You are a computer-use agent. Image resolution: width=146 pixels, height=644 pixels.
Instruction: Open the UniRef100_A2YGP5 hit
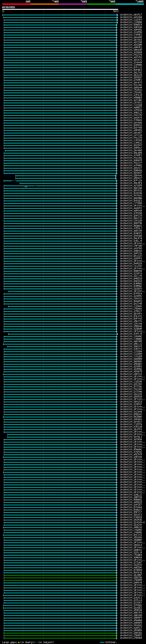point(131,186)
